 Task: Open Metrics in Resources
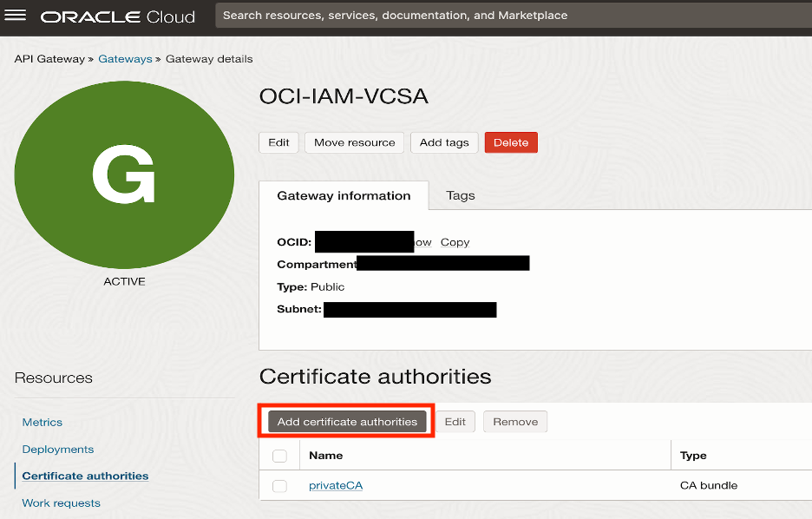click(x=42, y=422)
